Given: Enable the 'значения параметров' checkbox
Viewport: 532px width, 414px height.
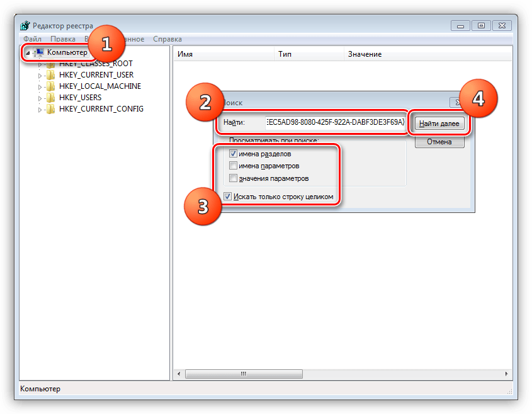Looking at the screenshot, I should tap(233, 178).
